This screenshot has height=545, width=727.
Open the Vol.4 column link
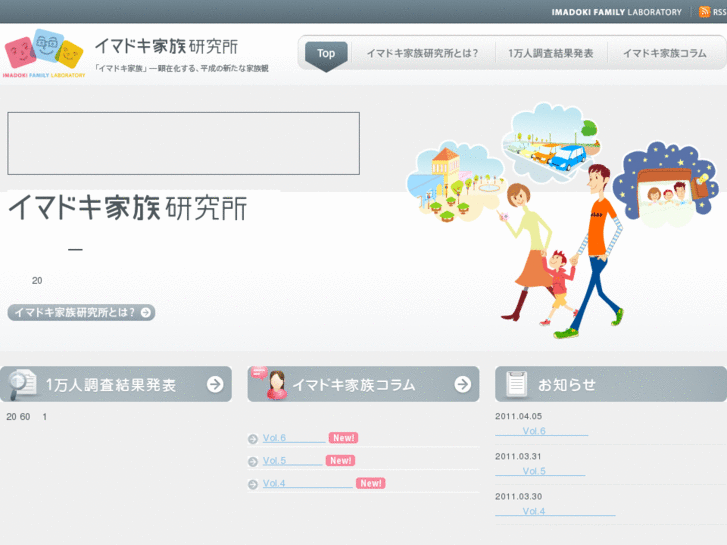[307, 483]
